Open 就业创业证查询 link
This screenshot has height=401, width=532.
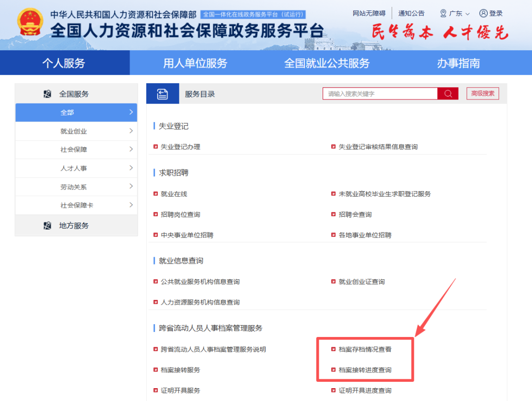coord(362,282)
